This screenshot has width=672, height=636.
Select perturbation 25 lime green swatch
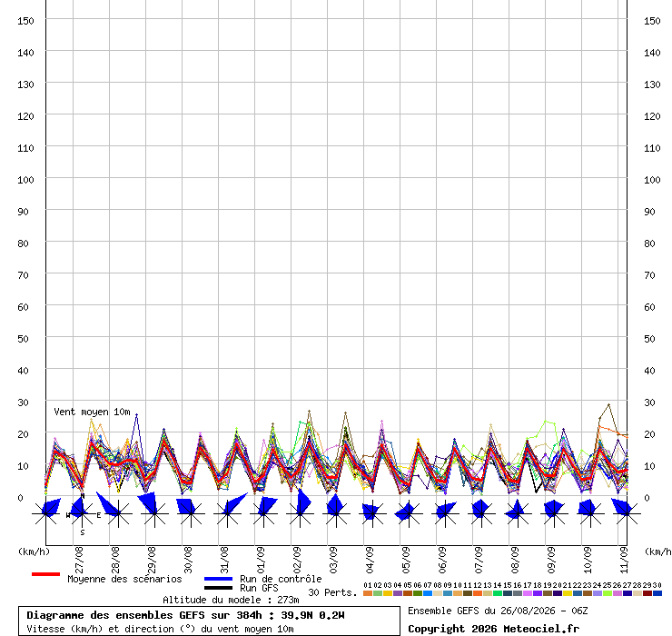(x=608, y=593)
